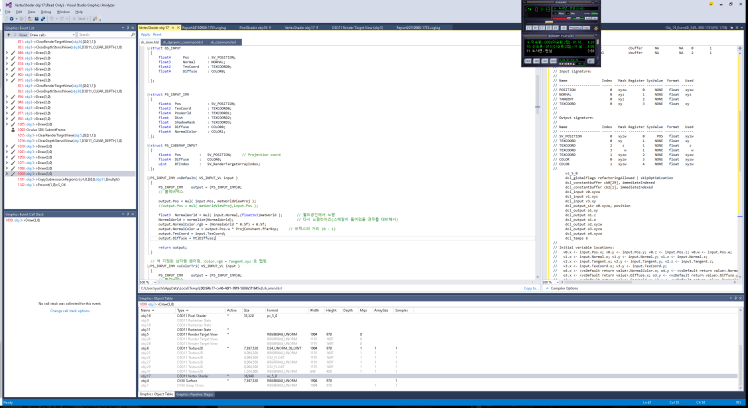
Task: Click the Navigate Backward toolbar icon
Action: [11, 19]
